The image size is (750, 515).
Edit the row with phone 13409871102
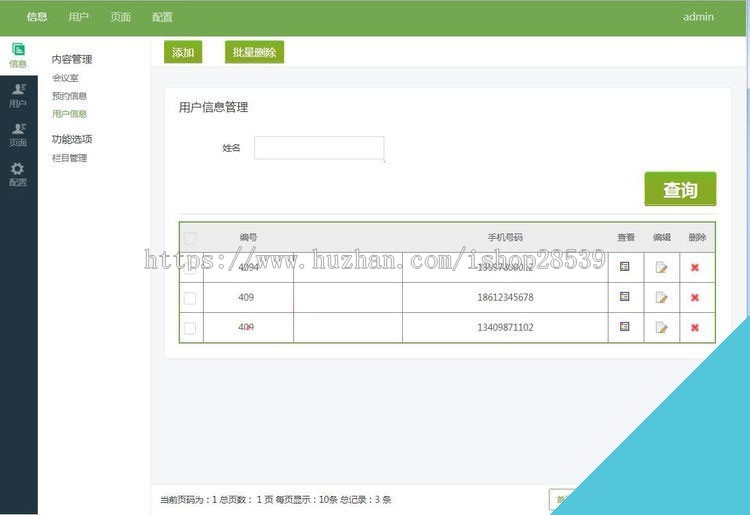coord(661,328)
